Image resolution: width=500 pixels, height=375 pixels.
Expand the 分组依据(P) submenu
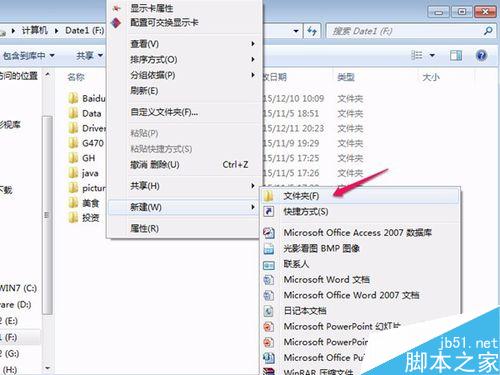pyautogui.click(x=184, y=75)
